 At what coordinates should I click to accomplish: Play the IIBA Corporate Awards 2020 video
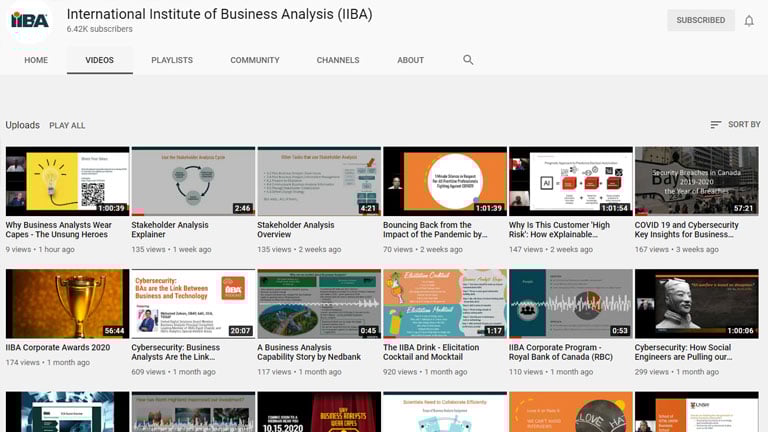(67, 303)
